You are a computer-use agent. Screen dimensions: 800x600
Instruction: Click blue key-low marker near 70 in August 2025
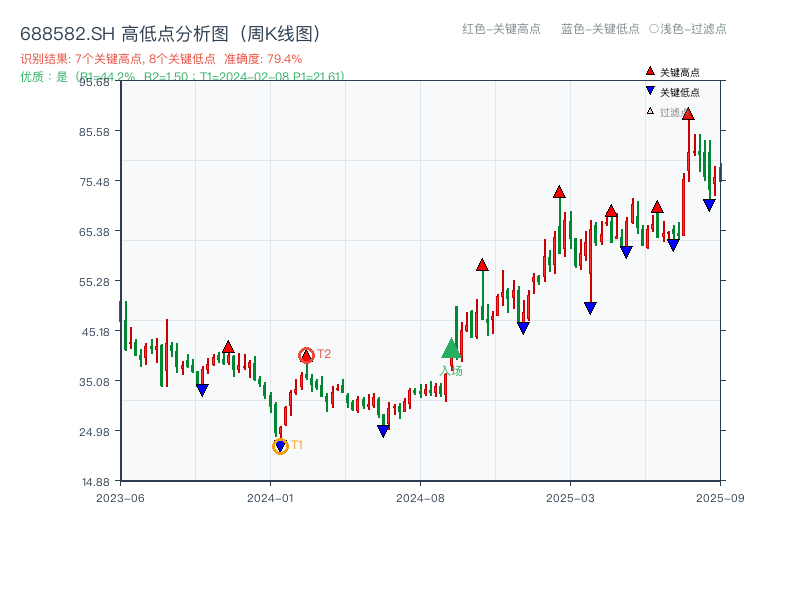pos(709,205)
